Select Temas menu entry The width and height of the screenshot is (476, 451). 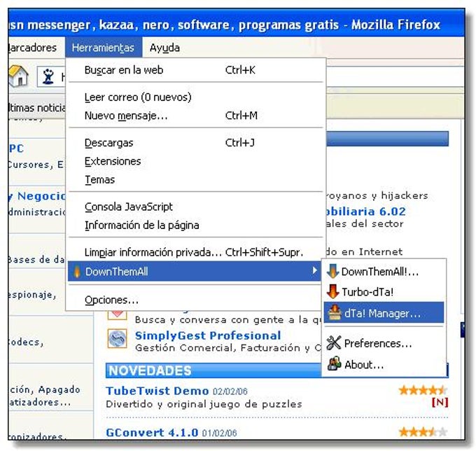pyautogui.click(x=196, y=179)
